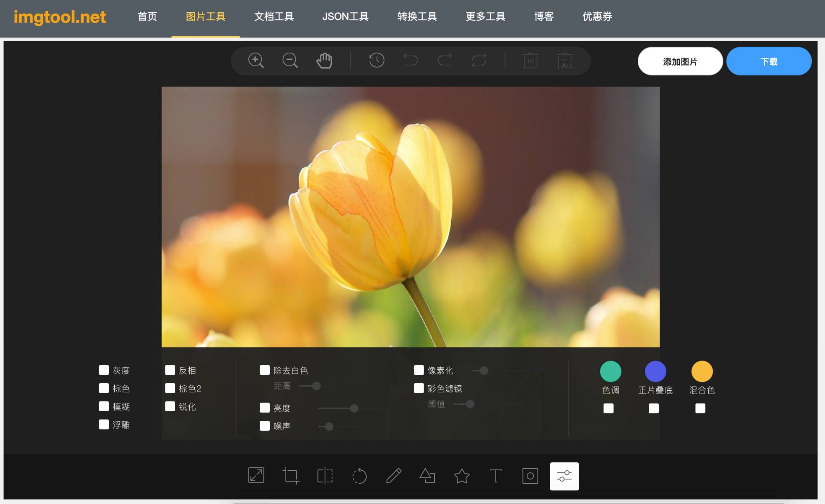Screen dimensions: 825x504
Task: Click the zoom in magnifier icon
Action: pyautogui.click(x=256, y=61)
